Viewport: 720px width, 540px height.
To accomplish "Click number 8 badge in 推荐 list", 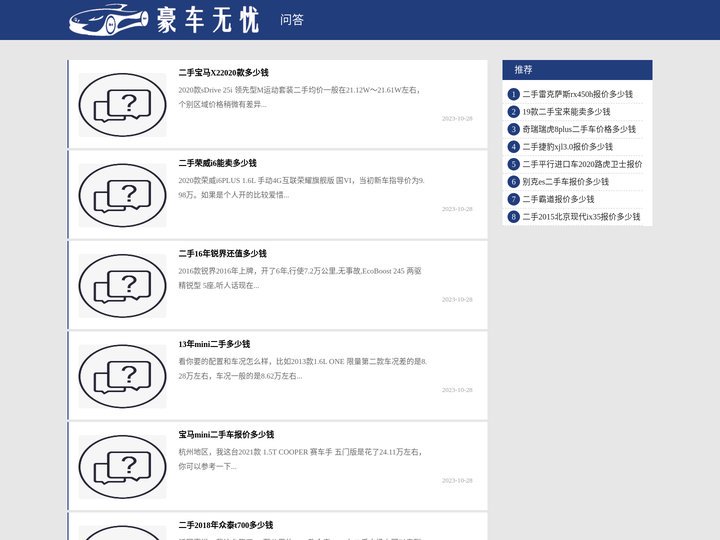I will [513, 216].
